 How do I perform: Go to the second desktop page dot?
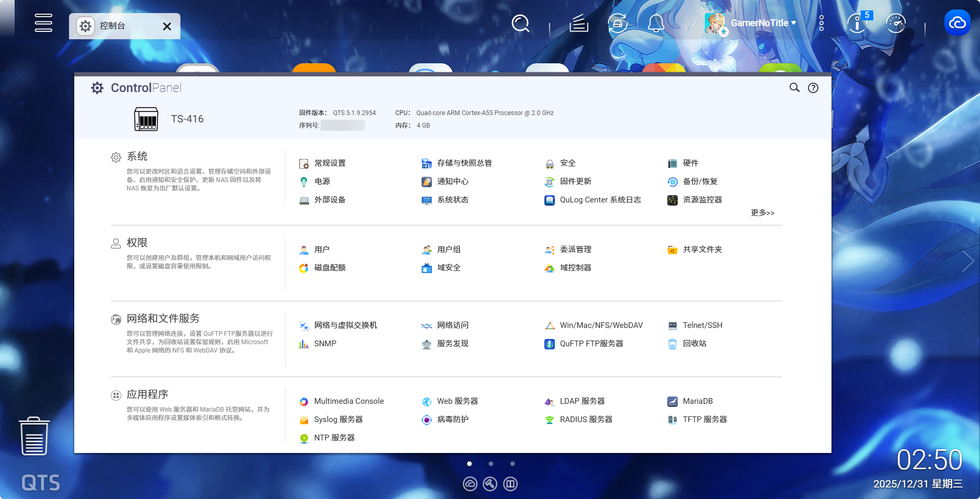pyautogui.click(x=491, y=463)
